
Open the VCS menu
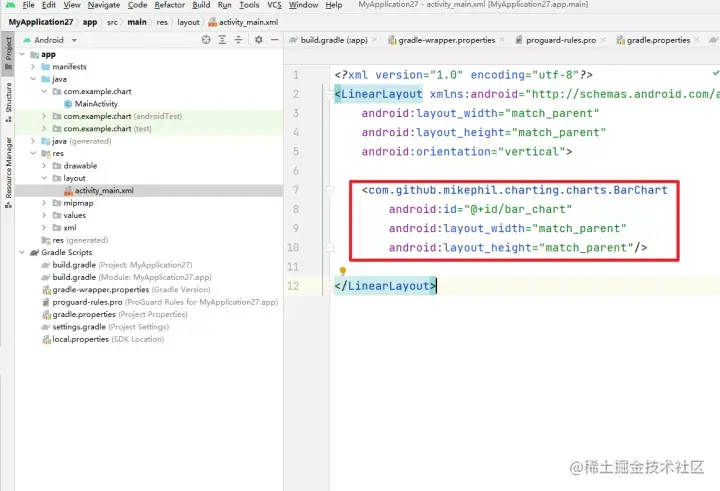coord(275,5)
